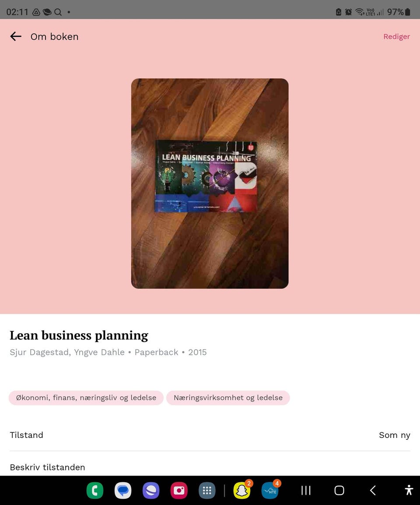The height and width of the screenshot is (505, 420).
Task: Open the NTE app with four notifications
Action: [270, 490]
